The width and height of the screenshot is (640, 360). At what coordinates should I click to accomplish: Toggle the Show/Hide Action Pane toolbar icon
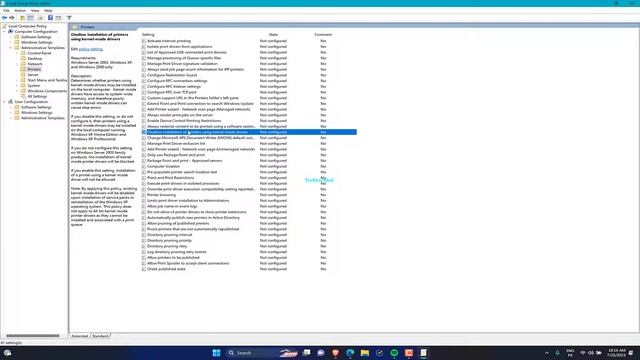pyautogui.click(x=58, y=18)
